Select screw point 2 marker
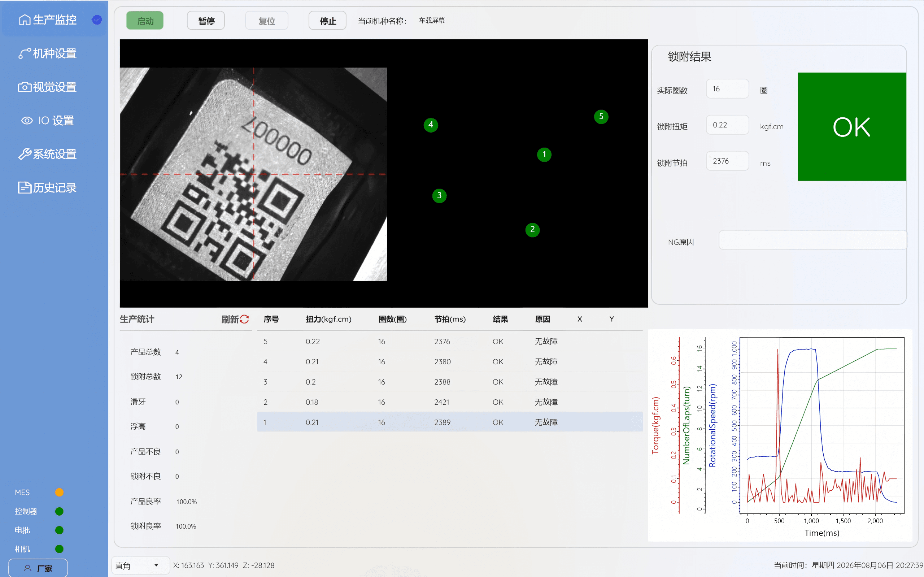The image size is (924, 577). coord(532,230)
